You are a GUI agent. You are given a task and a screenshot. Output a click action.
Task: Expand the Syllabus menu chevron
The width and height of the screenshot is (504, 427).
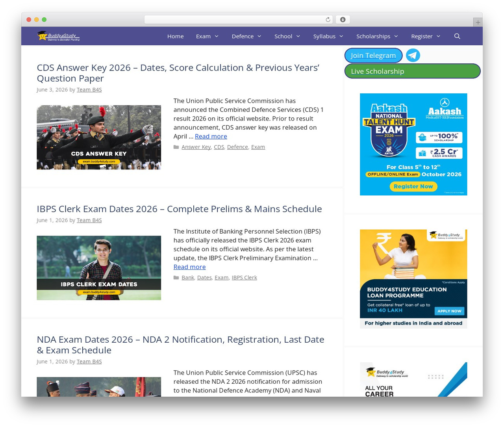[341, 36]
